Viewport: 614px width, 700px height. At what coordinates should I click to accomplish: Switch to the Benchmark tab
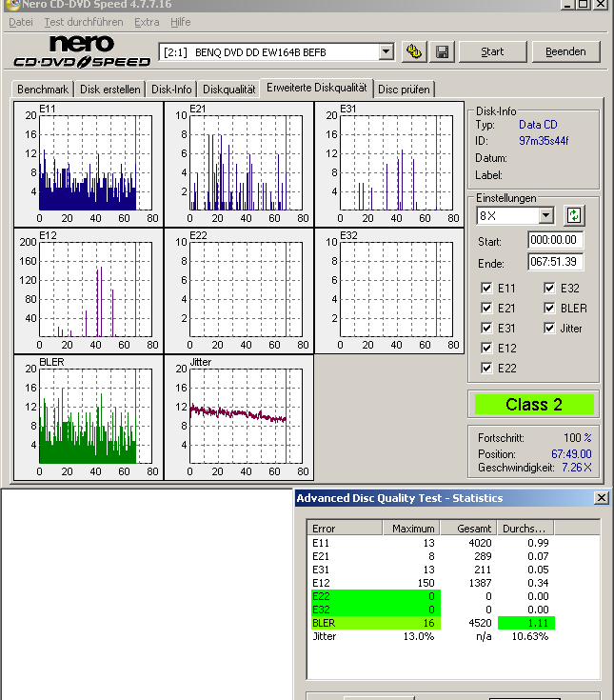(43, 90)
